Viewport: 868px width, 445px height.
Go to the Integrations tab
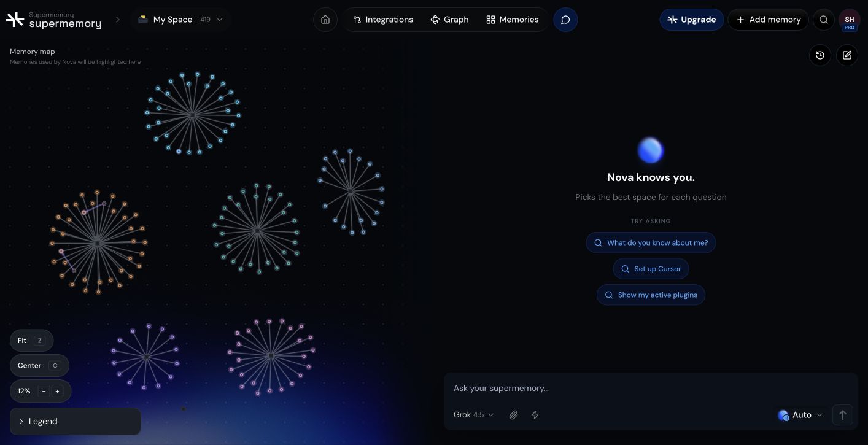pyautogui.click(x=383, y=20)
